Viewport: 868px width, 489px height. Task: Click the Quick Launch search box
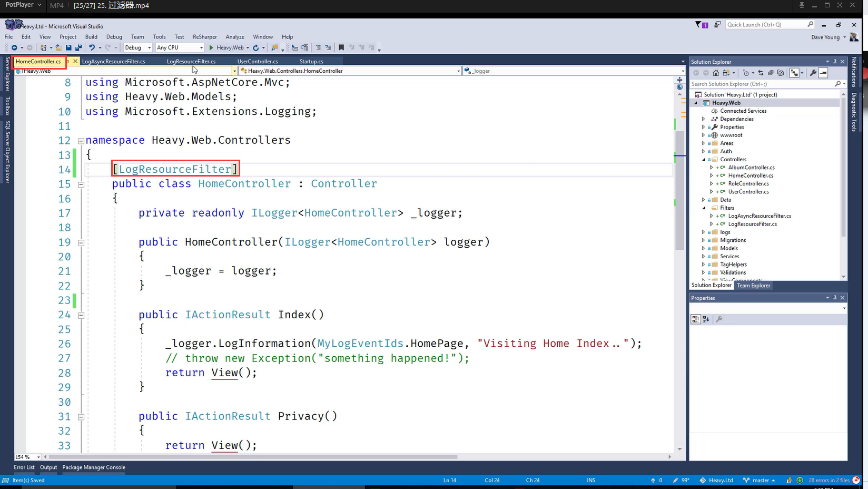coord(770,25)
